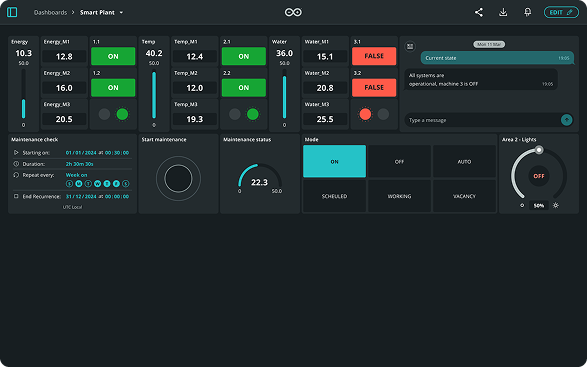This screenshot has width=587, height=367.
Task: Toggle the 2.2 ON switch
Action: coord(244,88)
